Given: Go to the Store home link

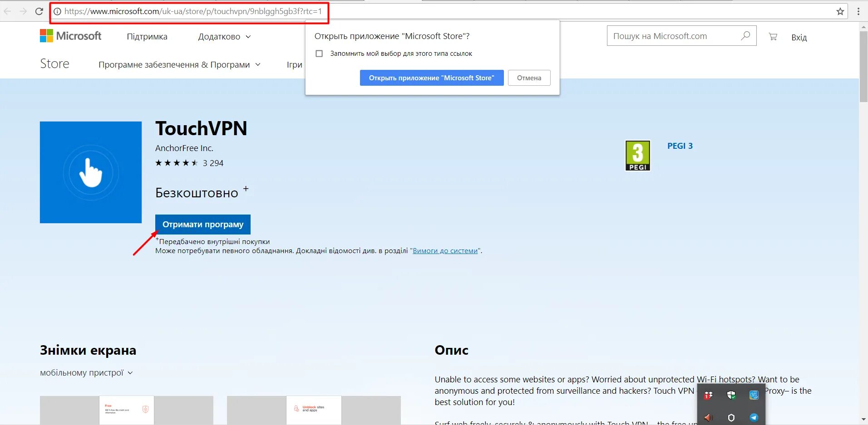Looking at the screenshot, I should tap(54, 64).
